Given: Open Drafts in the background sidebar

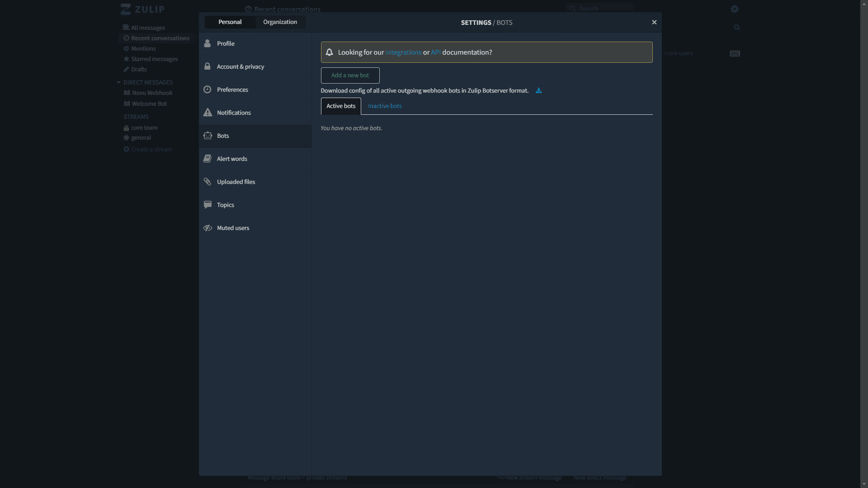Looking at the screenshot, I should click(x=139, y=70).
